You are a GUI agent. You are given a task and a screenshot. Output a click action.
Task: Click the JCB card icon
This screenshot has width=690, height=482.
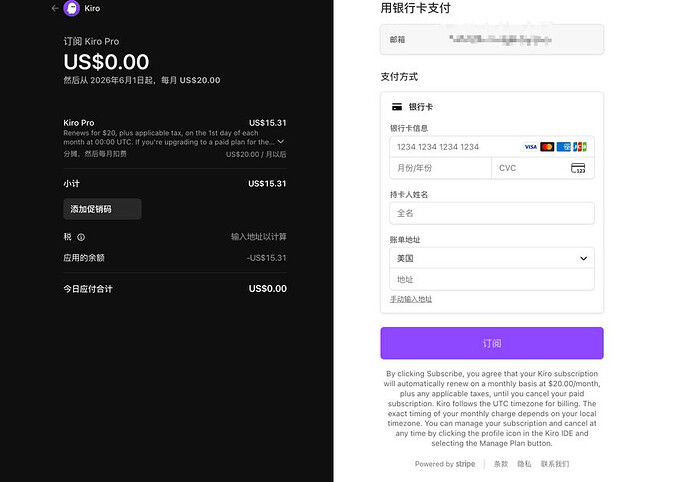580,147
